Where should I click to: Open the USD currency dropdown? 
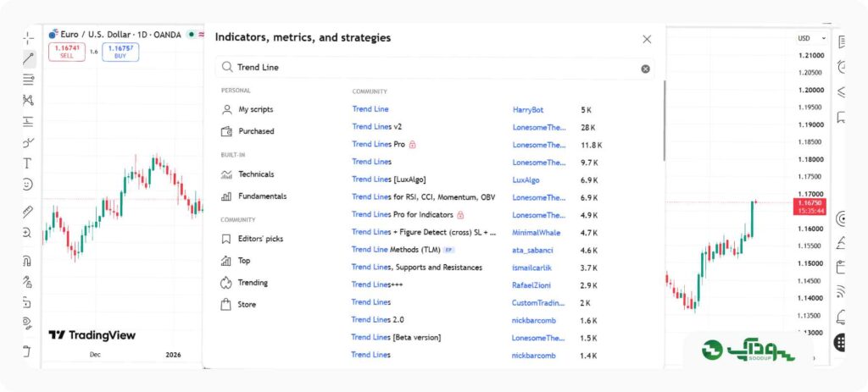(811, 38)
